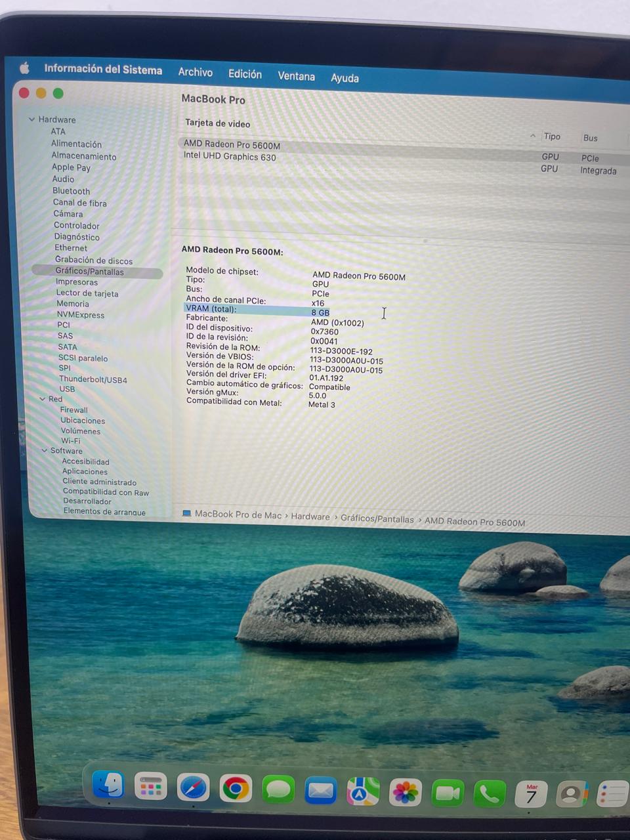
Task: Sort by the Bus column header
Action: click(x=590, y=138)
